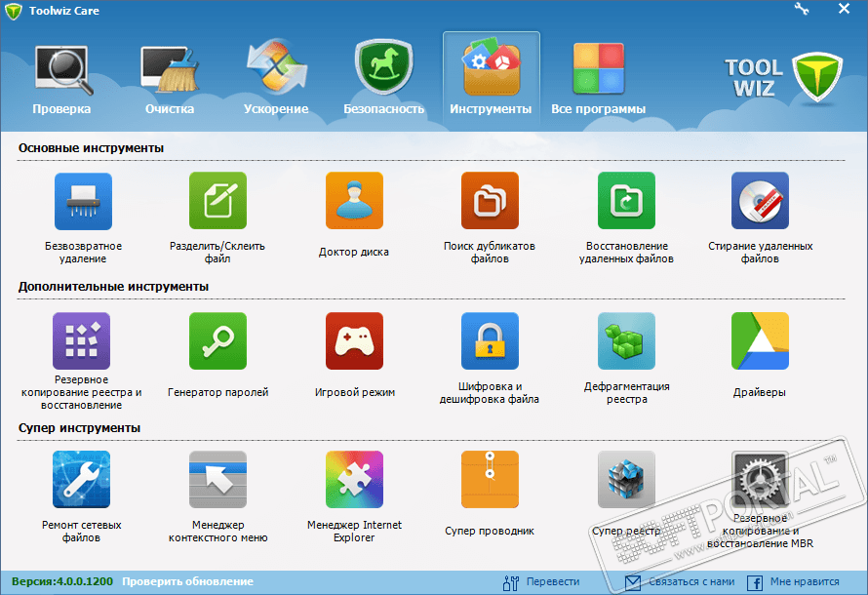Click the Основные инструменты heading
Image resolution: width=868 pixels, height=595 pixels.
91,148
